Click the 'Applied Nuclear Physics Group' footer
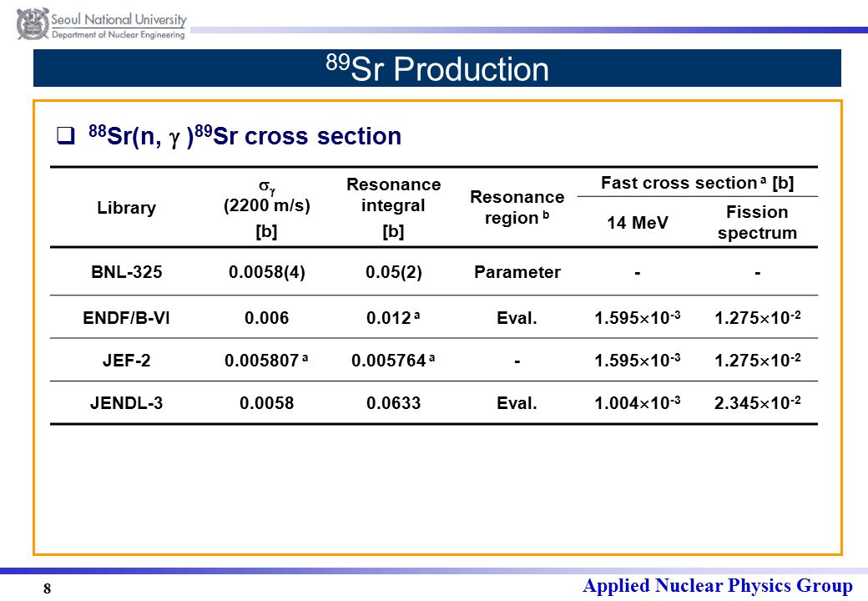Image resolution: width=868 pixels, height=601 pixels. (718, 585)
